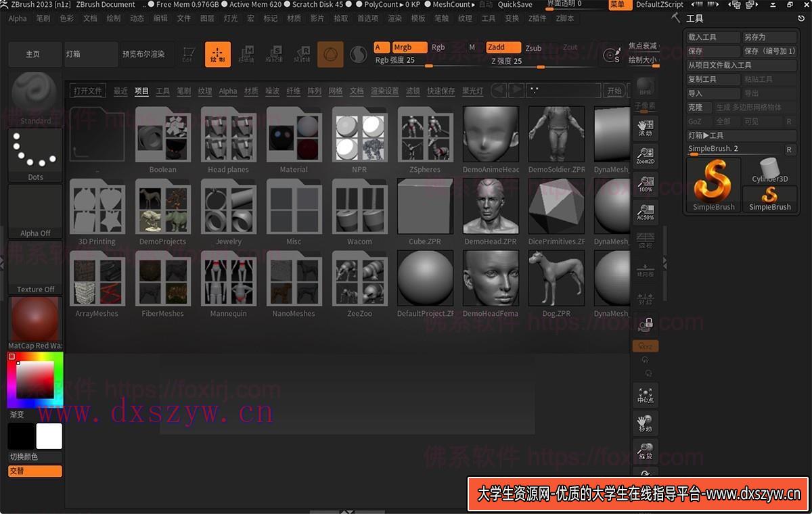Open the Z插件 menu

[x=537, y=18]
